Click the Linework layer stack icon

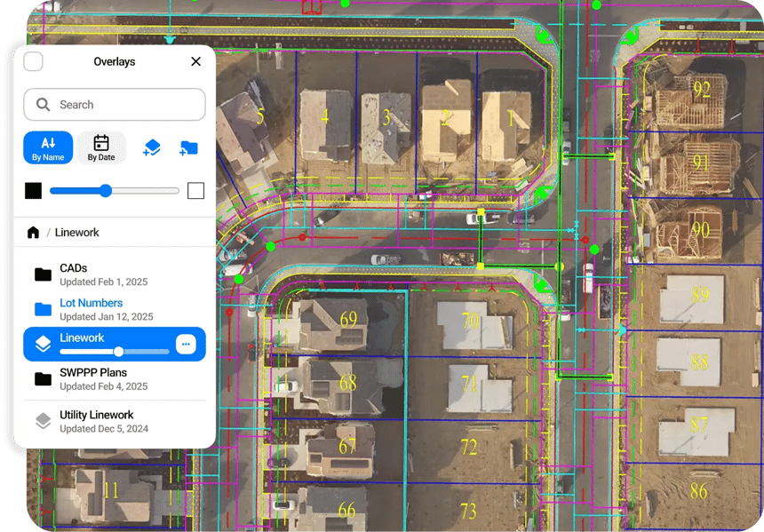pos(43,345)
